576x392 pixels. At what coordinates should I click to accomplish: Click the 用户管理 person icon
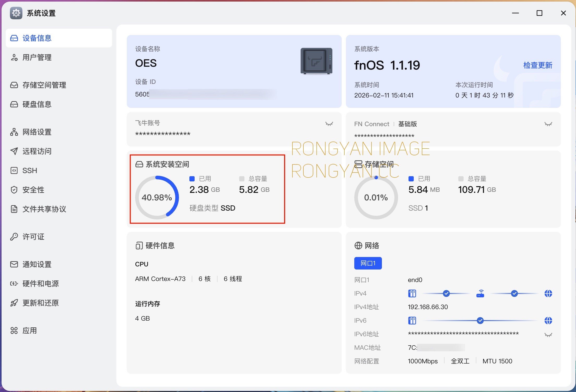(x=14, y=57)
